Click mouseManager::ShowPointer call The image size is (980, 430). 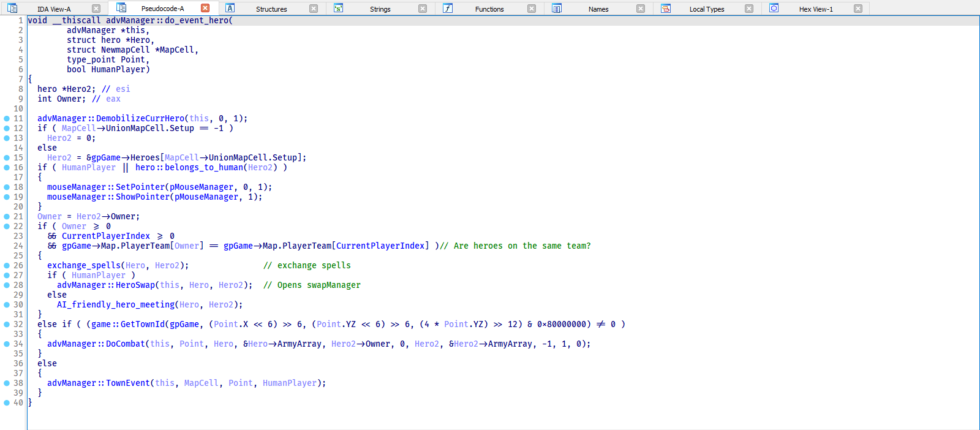coord(108,197)
